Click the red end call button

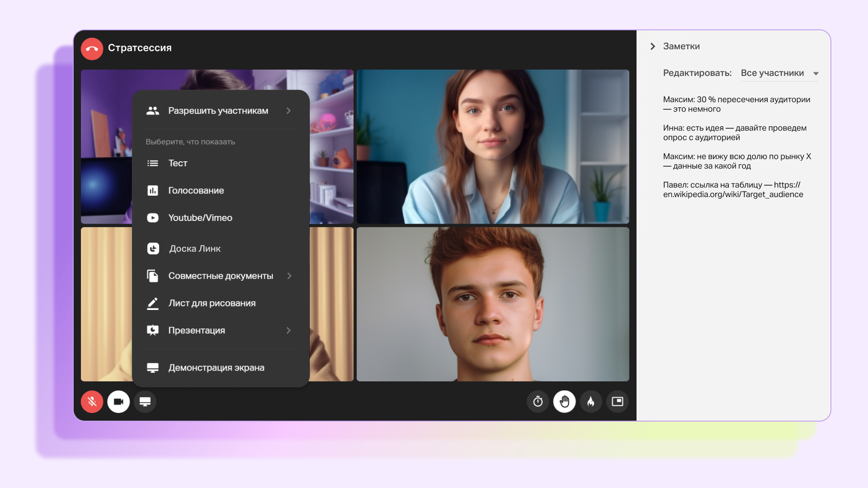(x=92, y=48)
